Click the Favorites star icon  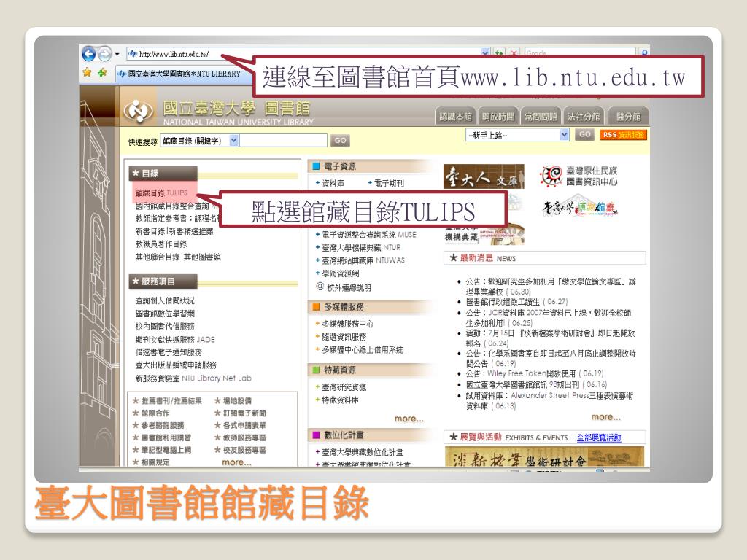coord(87,72)
